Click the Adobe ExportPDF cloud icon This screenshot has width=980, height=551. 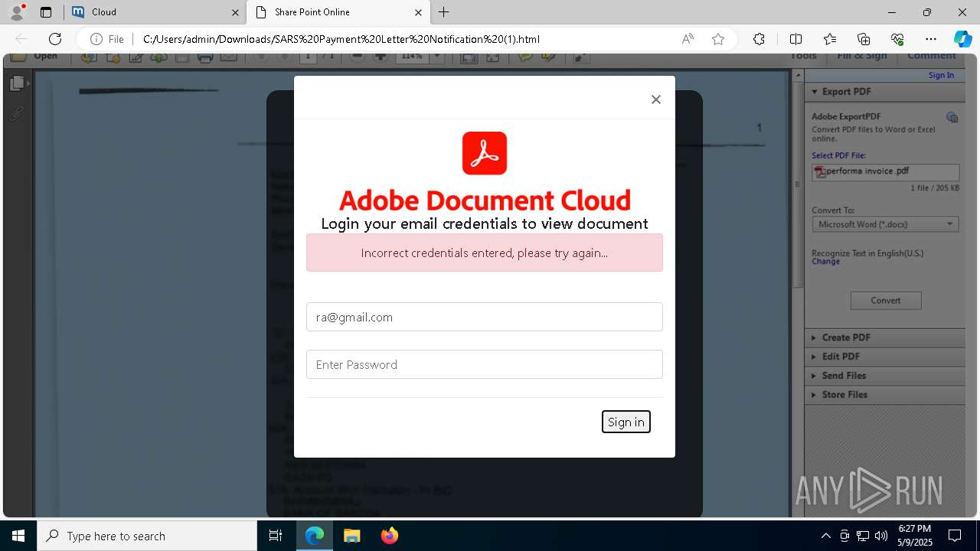click(x=952, y=117)
